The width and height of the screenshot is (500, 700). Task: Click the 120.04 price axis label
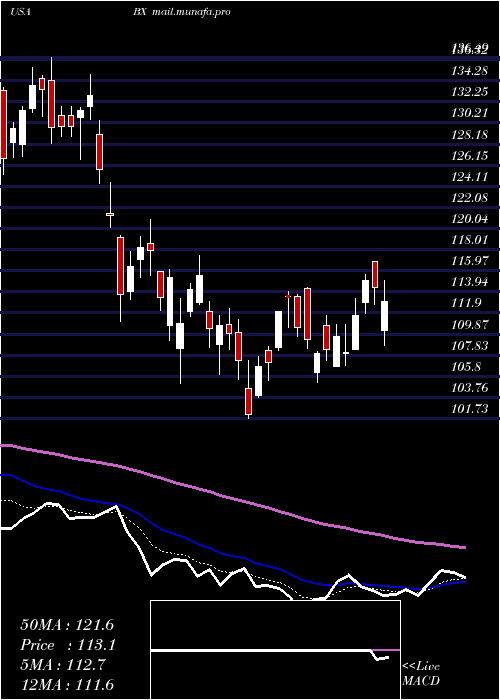point(470,219)
